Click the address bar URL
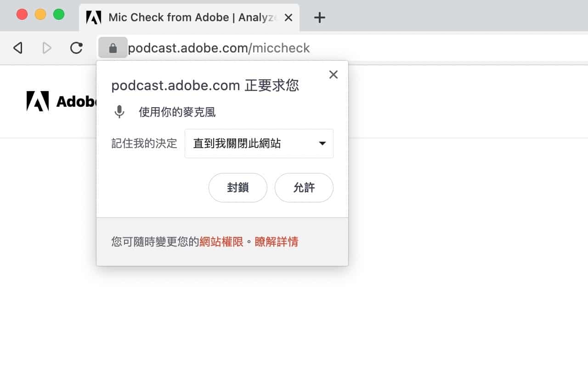 [x=219, y=48]
